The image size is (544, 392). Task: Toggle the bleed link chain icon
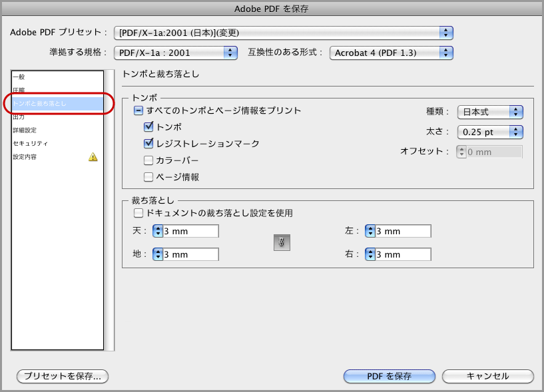(x=282, y=242)
